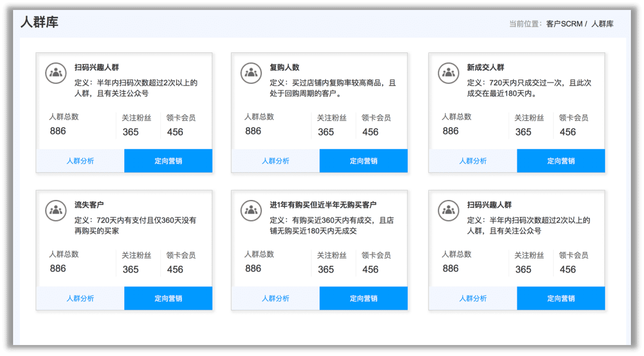Open 人群分析 for 进1年有购买但近半年无购买客户
This screenshot has height=356, width=644.
coord(275,298)
